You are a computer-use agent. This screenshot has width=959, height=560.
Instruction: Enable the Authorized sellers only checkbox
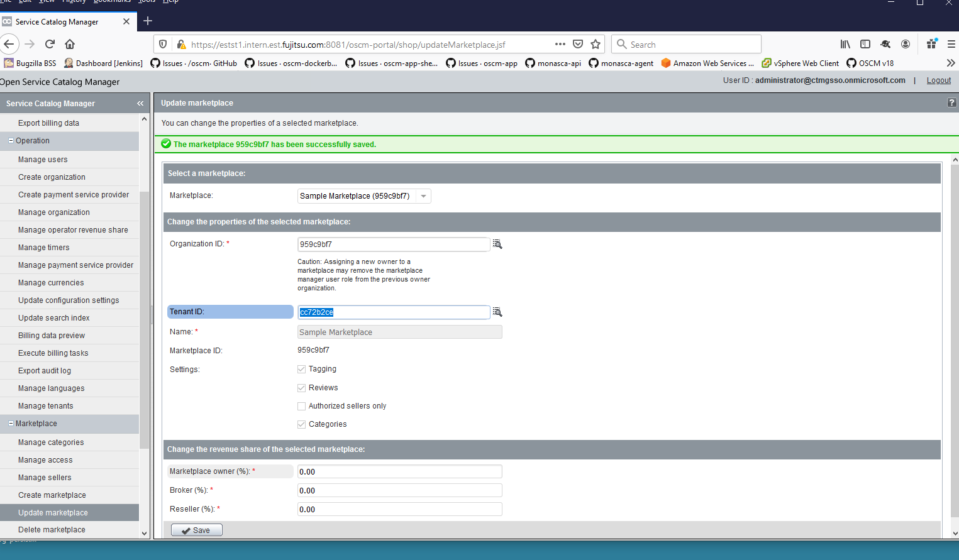point(301,406)
